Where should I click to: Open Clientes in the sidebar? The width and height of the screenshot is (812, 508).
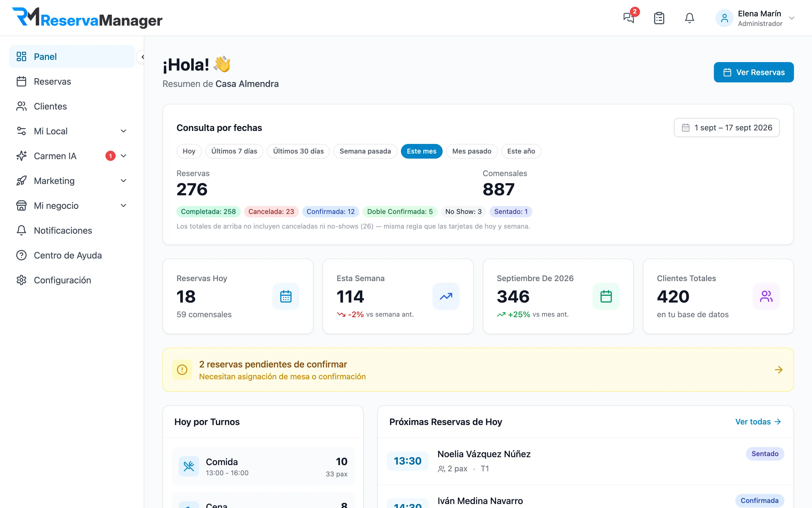coord(72,106)
